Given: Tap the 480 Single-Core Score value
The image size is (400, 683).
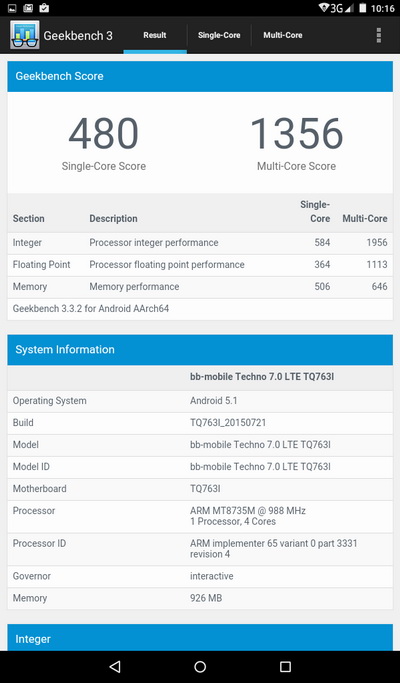Looking at the screenshot, I should [104, 134].
